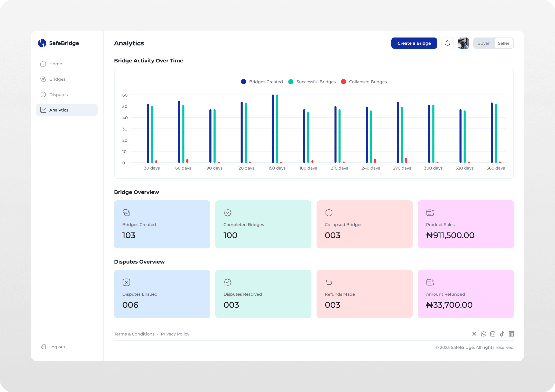
Task: Go to Home in sidebar
Action: click(x=55, y=64)
